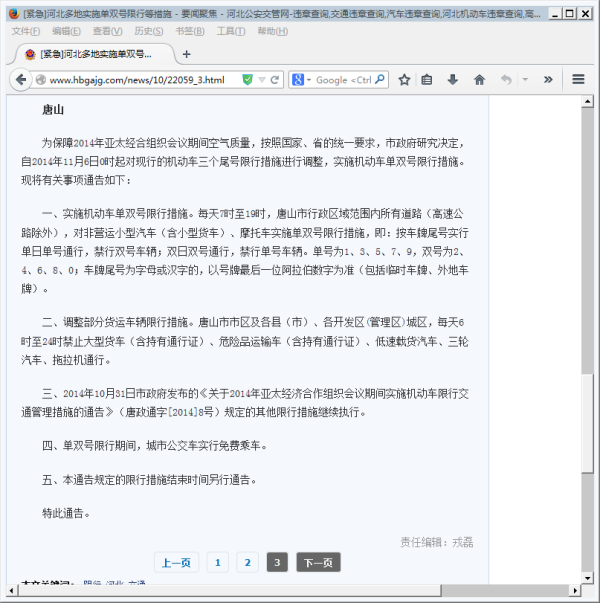Go to page 1 of the article

pyautogui.click(x=218, y=562)
